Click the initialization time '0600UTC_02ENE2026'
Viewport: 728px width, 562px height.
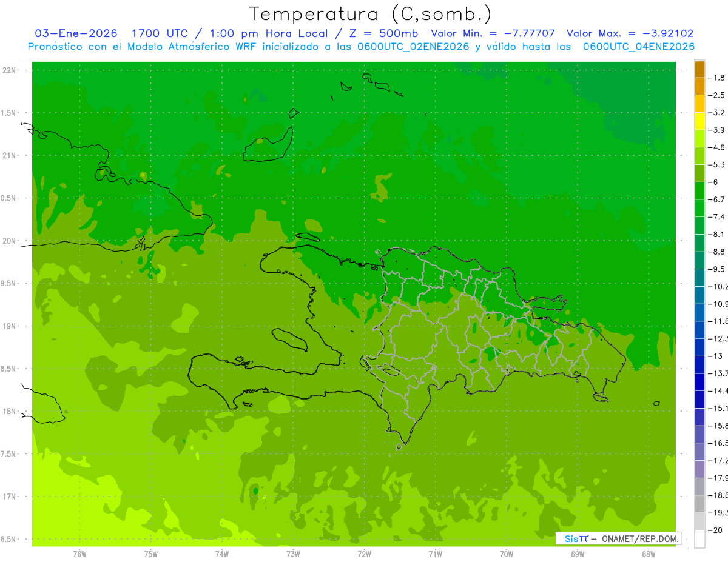(x=413, y=47)
